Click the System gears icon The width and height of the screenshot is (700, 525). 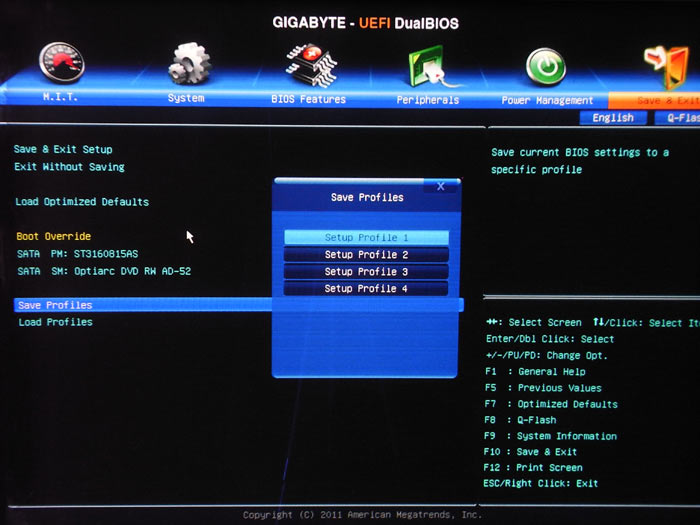tap(189, 63)
